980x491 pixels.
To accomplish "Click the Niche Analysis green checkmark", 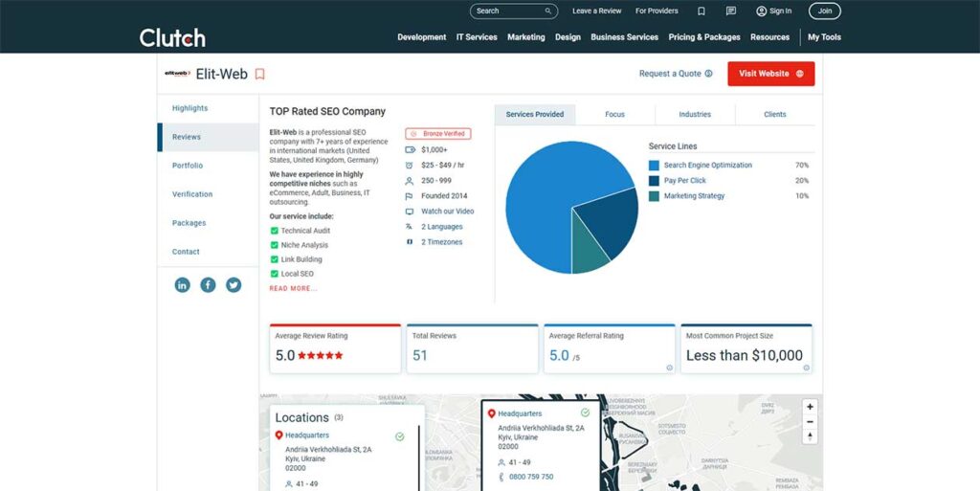I will [274, 245].
